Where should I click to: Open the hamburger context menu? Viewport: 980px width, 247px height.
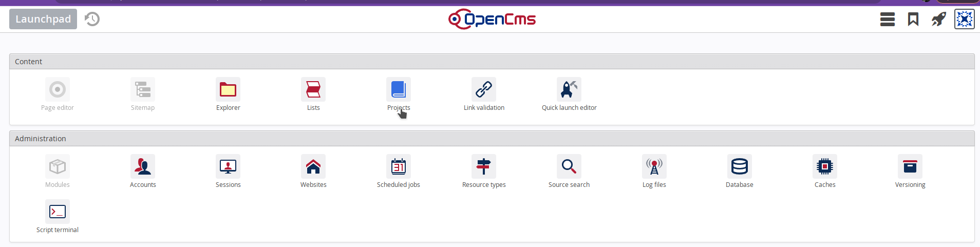[887, 20]
